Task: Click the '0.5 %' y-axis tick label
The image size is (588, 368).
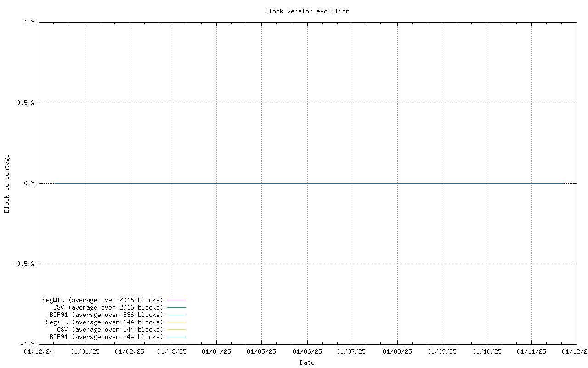Action: click(x=26, y=103)
